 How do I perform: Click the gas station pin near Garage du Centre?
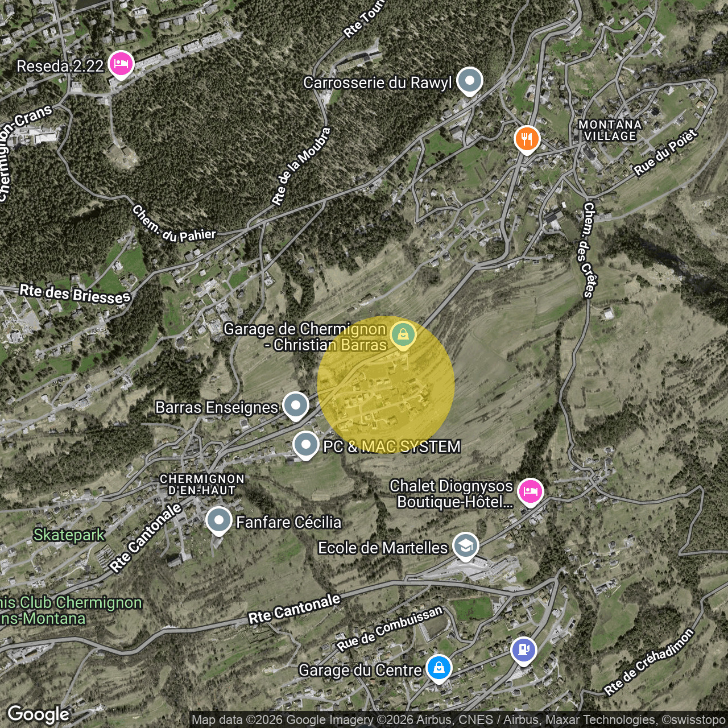524,650
